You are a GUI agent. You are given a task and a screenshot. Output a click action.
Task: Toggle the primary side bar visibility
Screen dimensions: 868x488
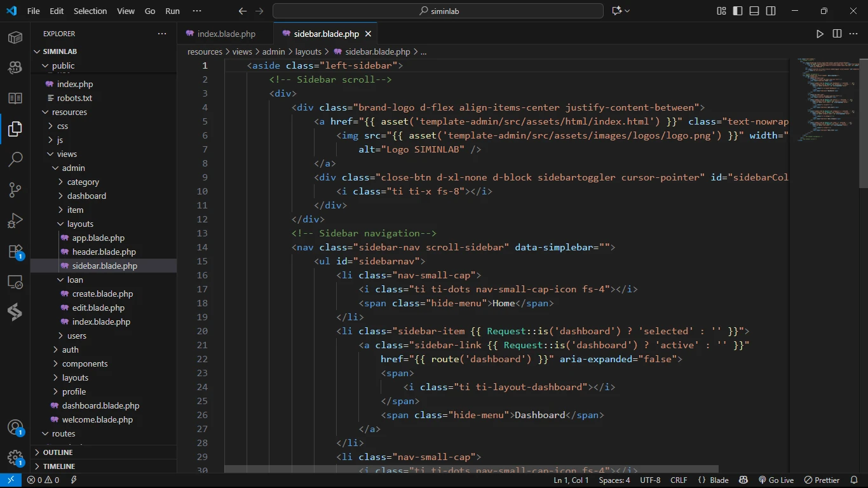[738, 11]
